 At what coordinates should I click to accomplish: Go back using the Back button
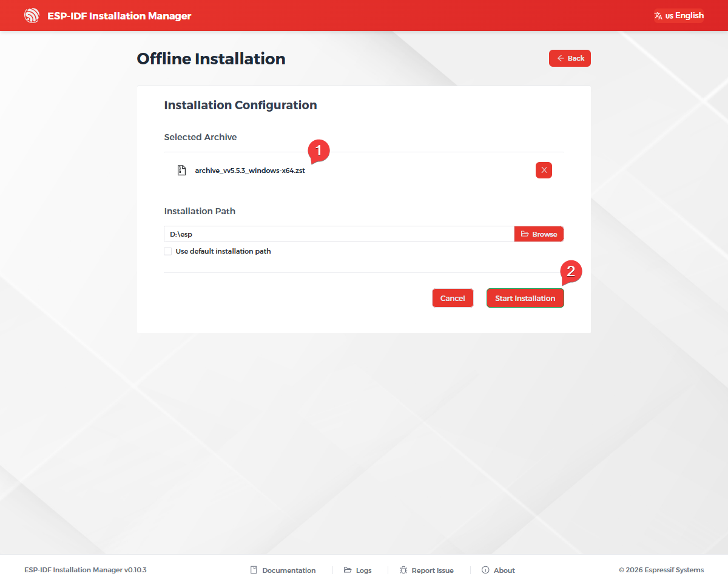click(x=570, y=58)
